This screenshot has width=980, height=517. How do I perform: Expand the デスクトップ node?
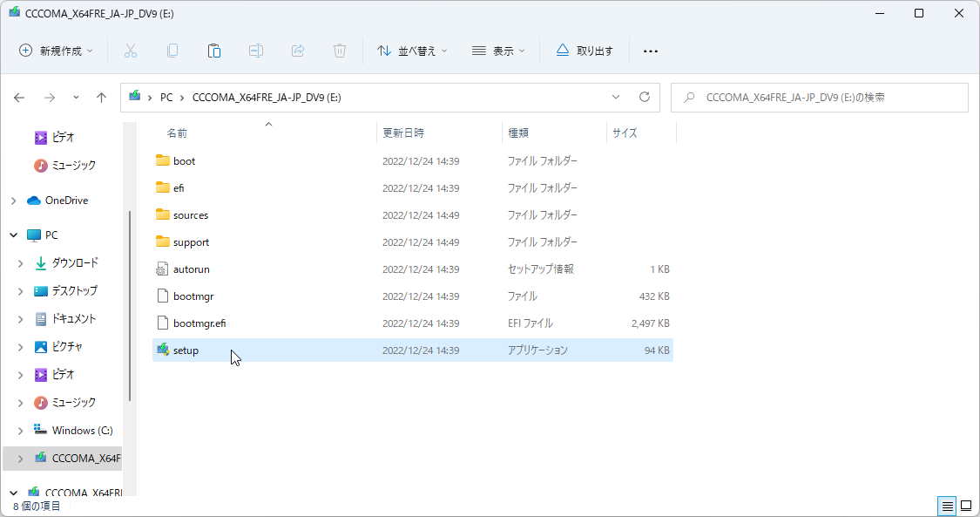pos(21,291)
